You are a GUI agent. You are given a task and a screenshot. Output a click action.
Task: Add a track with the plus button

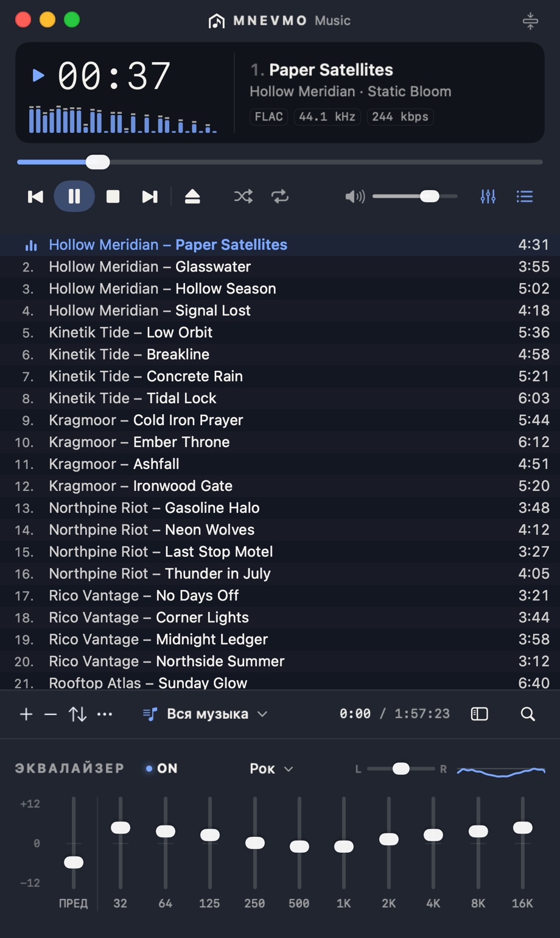tap(26, 714)
